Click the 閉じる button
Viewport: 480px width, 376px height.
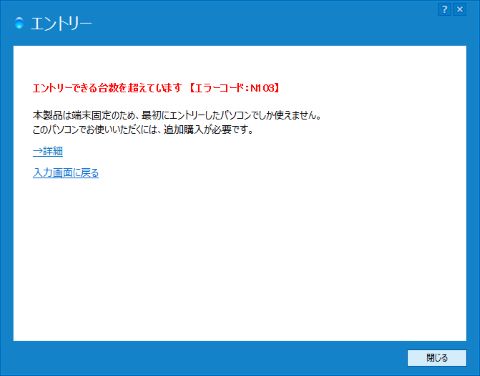point(437,358)
